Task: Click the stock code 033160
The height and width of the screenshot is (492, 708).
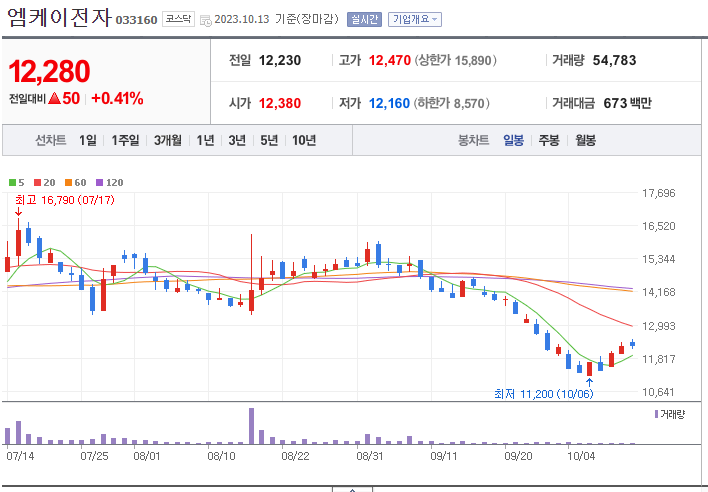Action: [136, 20]
